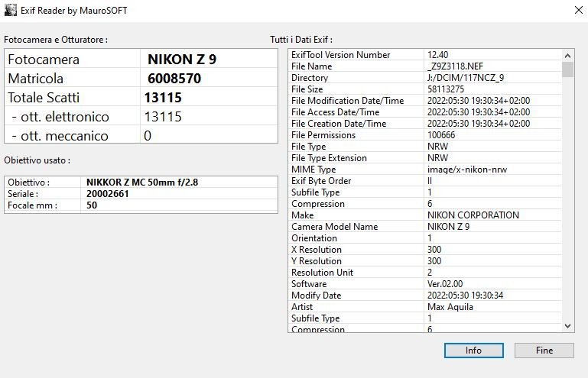This screenshot has height=378, width=588.
Task: Select the ExifTool Version Number row
Action: [425, 55]
